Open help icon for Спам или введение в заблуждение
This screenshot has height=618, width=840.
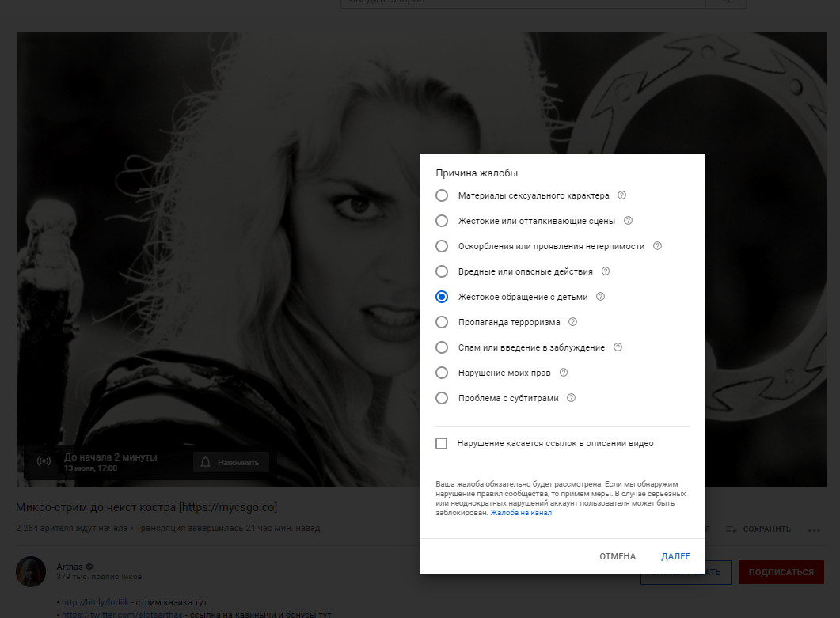(618, 347)
